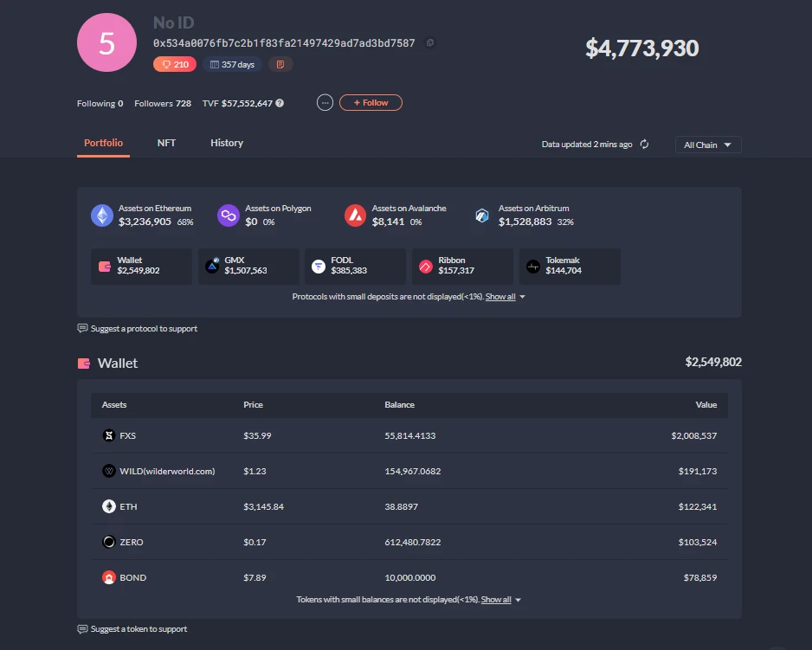Image resolution: width=812 pixels, height=650 pixels.
Task: Click the suggest a protocol chat icon
Action: 82,328
